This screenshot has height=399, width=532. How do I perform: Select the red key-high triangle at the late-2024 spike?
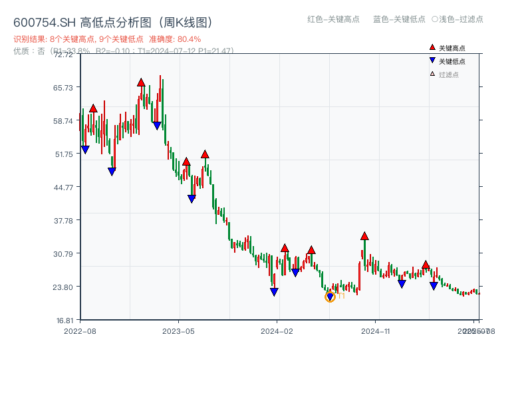(x=364, y=236)
